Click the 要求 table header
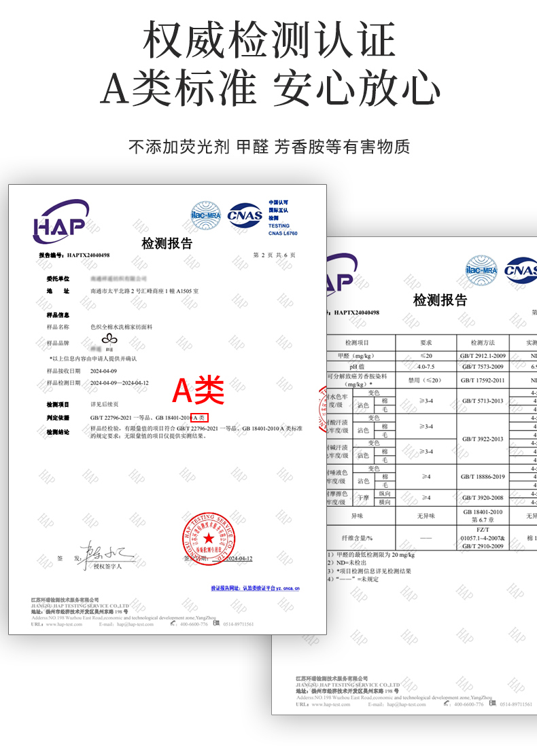 click(426, 343)
